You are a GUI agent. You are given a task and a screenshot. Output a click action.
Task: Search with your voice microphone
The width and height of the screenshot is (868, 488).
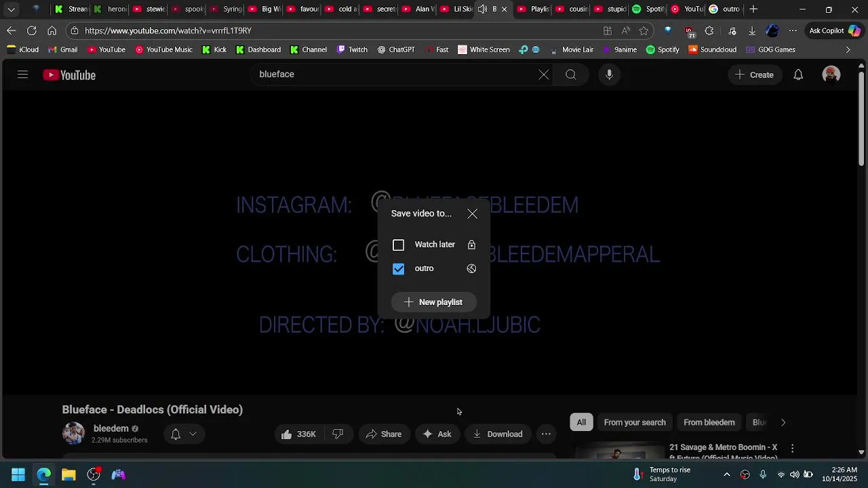click(x=609, y=75)
